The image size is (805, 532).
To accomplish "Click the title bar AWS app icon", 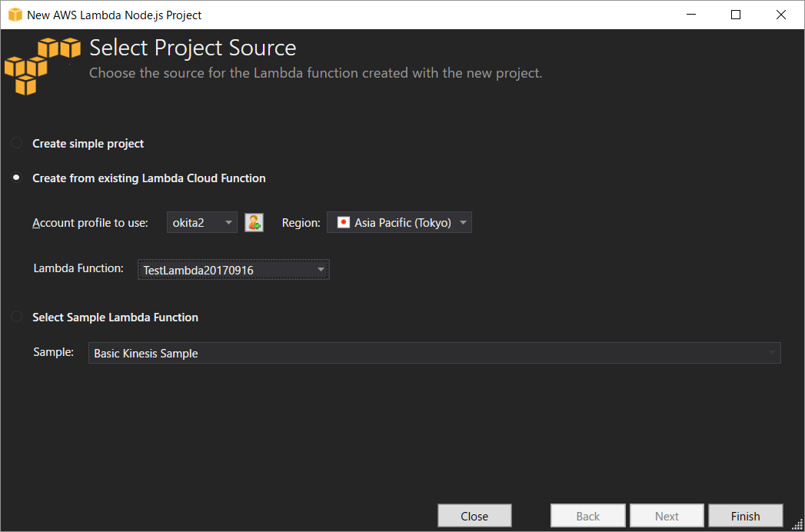I will [x=15, y=15].
